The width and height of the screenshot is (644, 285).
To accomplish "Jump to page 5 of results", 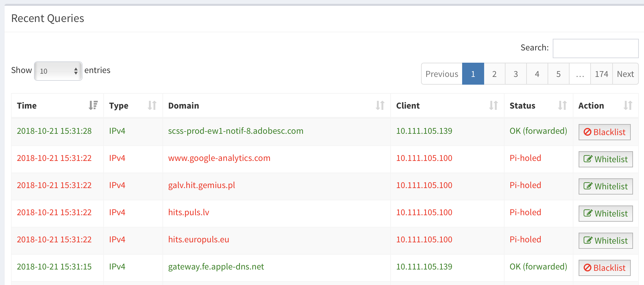I will coord(558,74).
